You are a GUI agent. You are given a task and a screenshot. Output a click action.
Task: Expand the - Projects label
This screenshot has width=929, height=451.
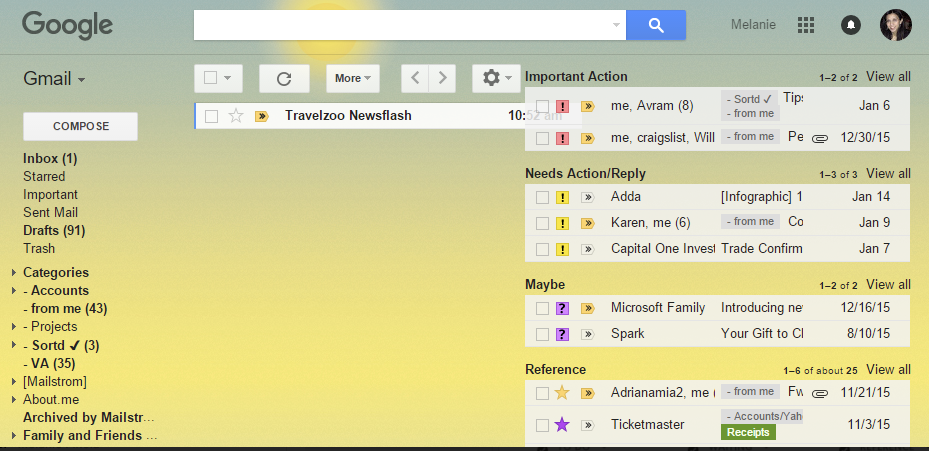tap(14, 327)
